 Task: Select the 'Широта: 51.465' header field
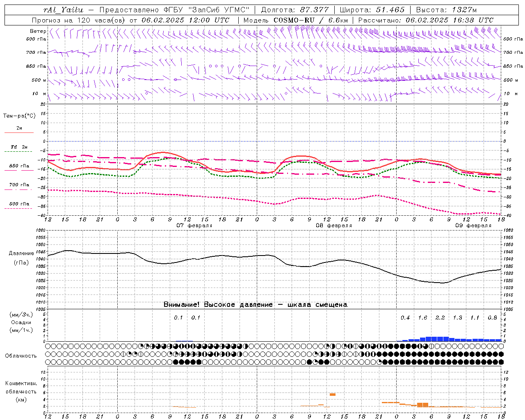point(372,10)
